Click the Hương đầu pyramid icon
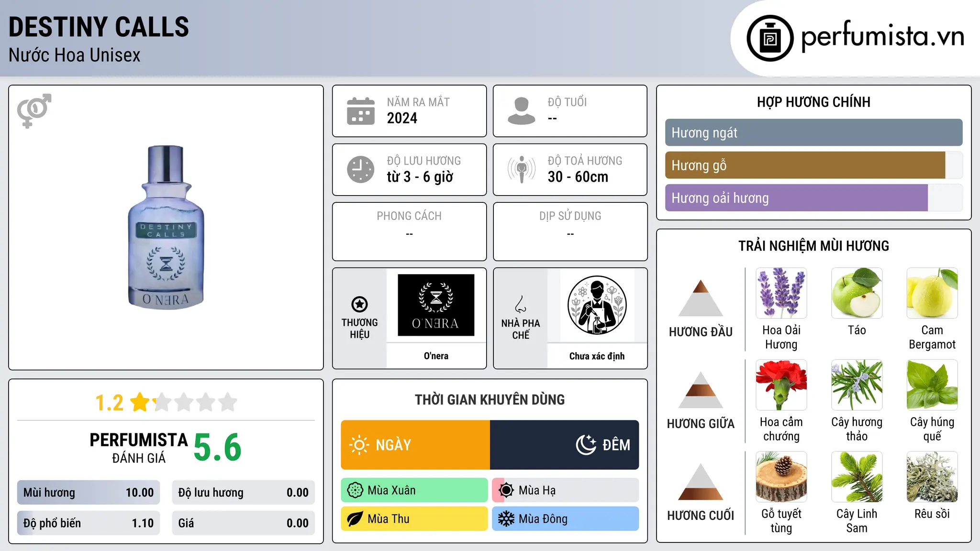Image resolution: width=980 pixels, height=551 pixels. click(701, 298)
